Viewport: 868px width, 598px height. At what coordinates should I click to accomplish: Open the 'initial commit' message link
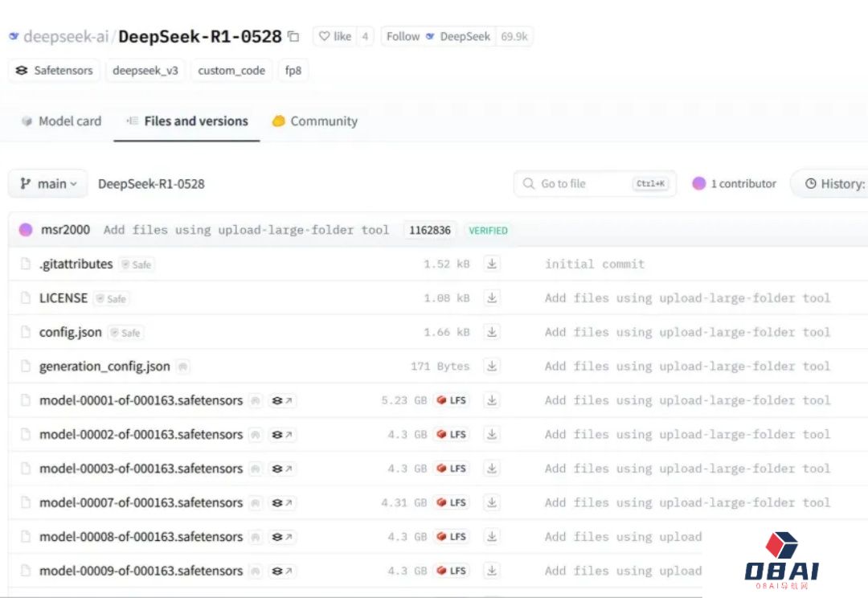point(595,264)
